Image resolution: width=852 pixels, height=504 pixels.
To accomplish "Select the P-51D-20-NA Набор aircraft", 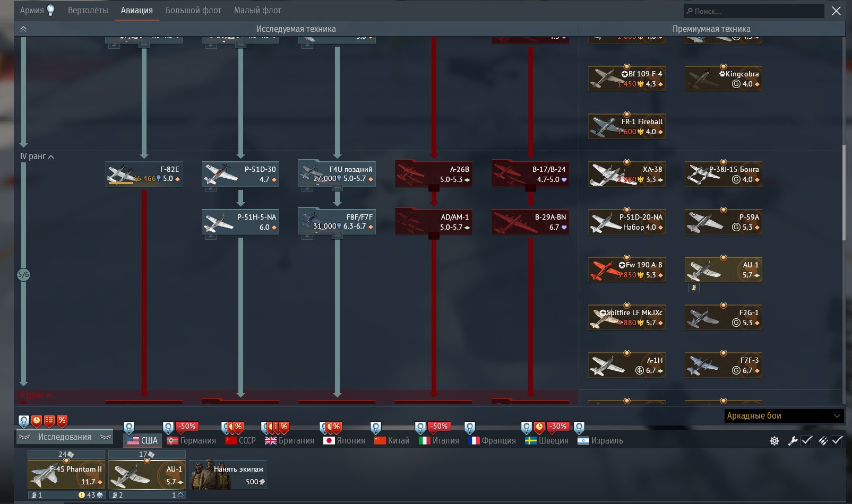I will click(x=627, y=222).
